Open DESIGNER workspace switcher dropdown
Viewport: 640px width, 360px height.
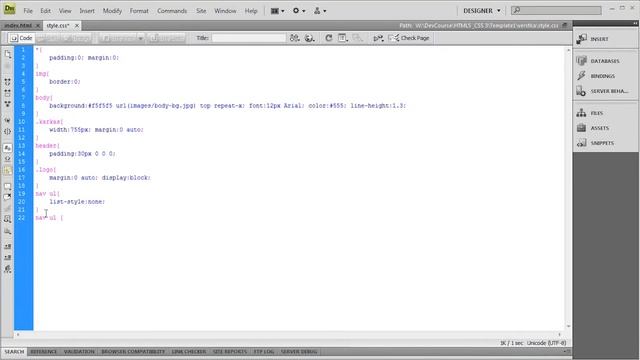[x=482, y=11]
